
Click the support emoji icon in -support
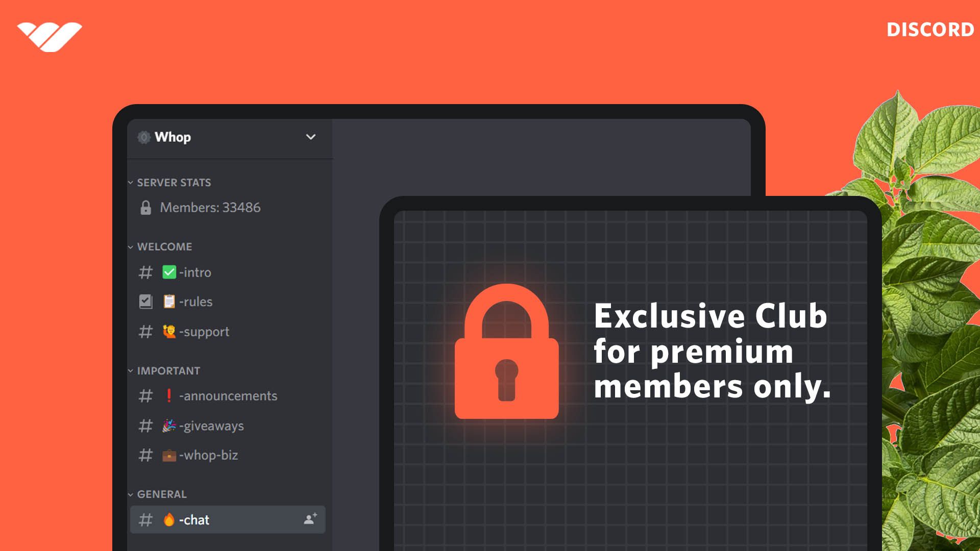(168, 331)
